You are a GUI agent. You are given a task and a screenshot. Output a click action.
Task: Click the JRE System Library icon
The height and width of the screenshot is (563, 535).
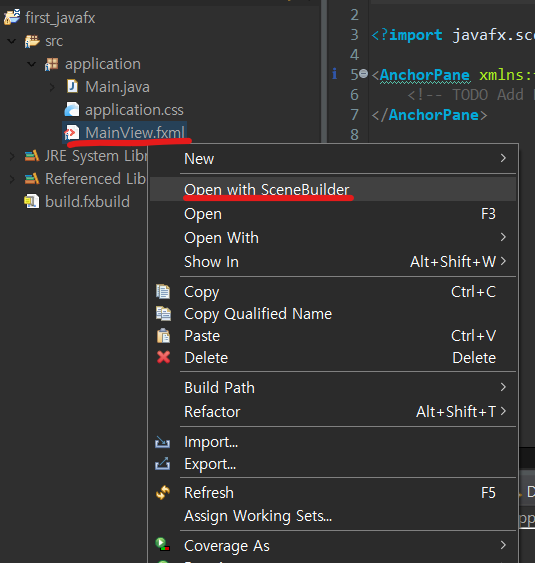32,156
